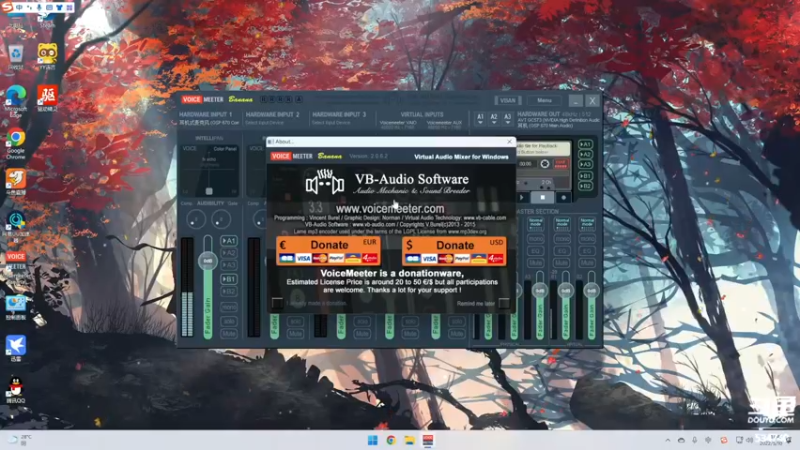Image resolution: width=800 pixels, height=450 pixels.
Task: Open Google Chrome desktop shortcut
Action: (16, 142)
